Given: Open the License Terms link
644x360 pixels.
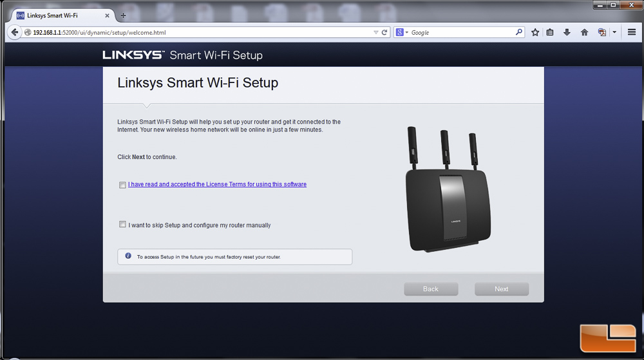Looking at the screenshot, I should [x=217, y=184].
